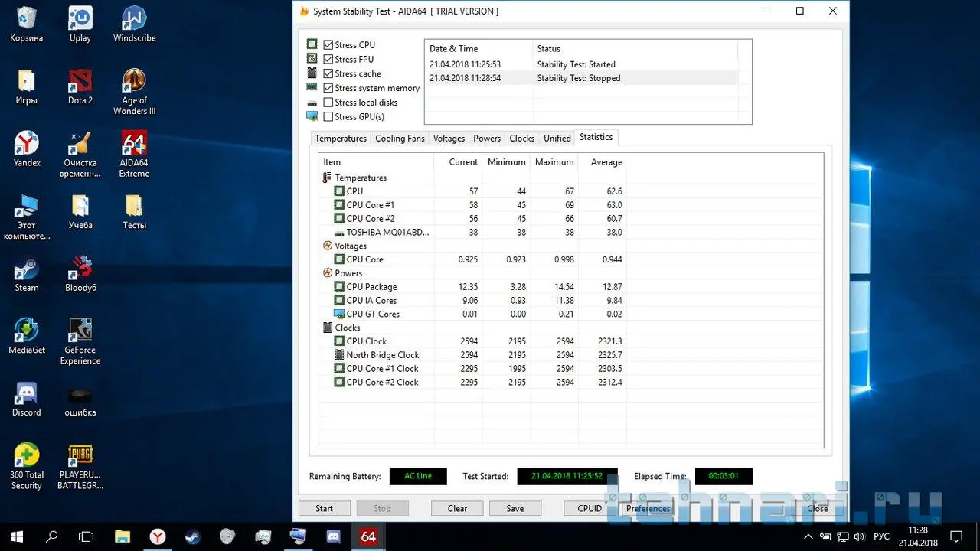The width and height of the screenshot is (980, 551).
Task: Launch the MediaGet desktop icon
Action: pos(27,333)
